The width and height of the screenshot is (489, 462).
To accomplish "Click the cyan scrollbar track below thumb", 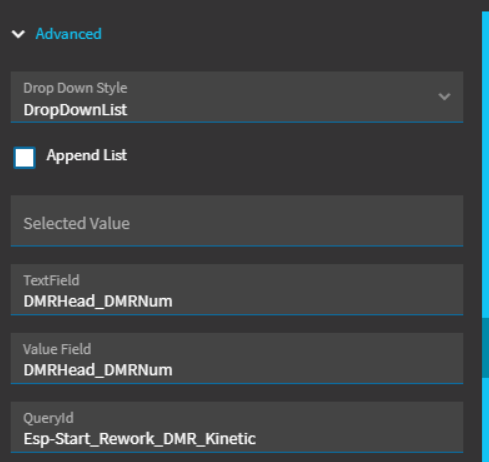I will pyautogui.click(x=485, y=420).
